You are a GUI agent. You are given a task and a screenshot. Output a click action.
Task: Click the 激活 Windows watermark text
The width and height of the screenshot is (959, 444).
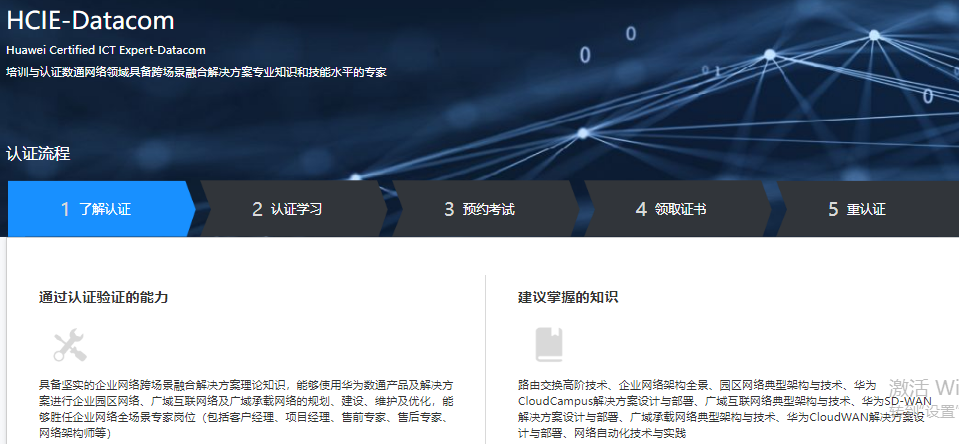[x=924, y=388]
